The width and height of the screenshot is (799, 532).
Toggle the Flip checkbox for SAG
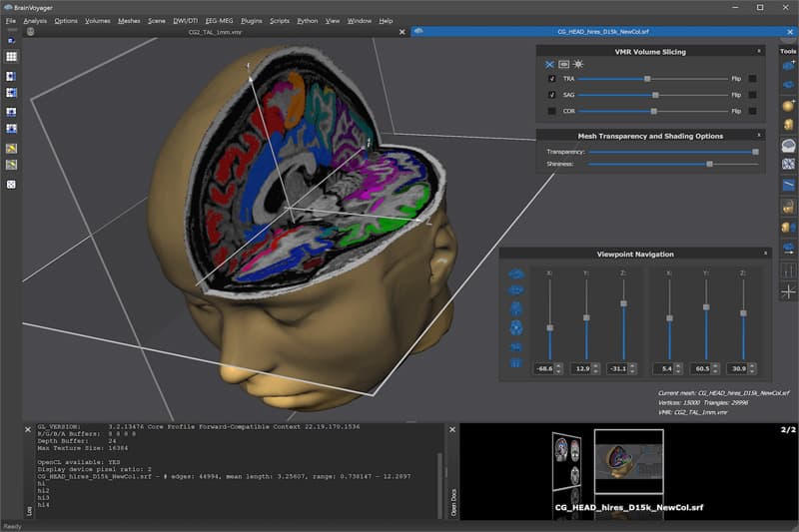point(753,95)
